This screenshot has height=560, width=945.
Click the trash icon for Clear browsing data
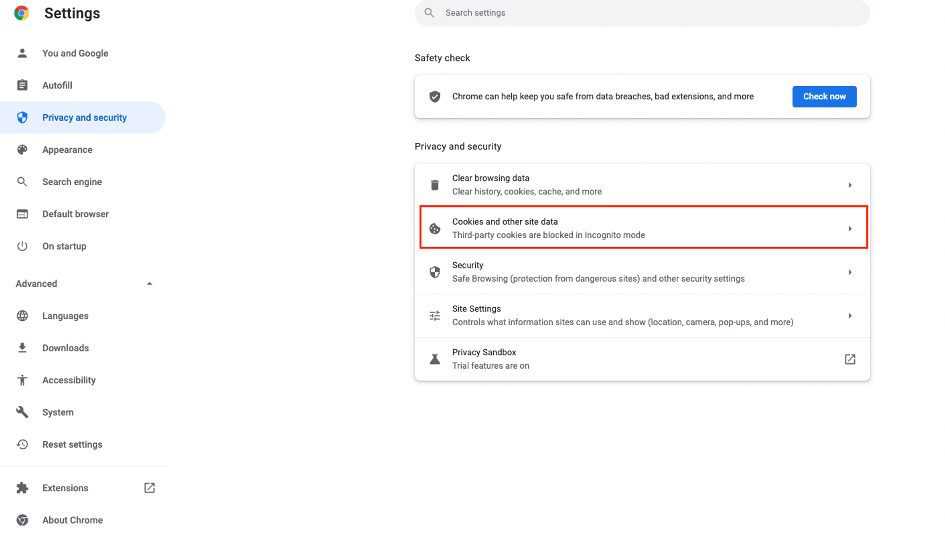pyautogui.click(x=435, y=185)
